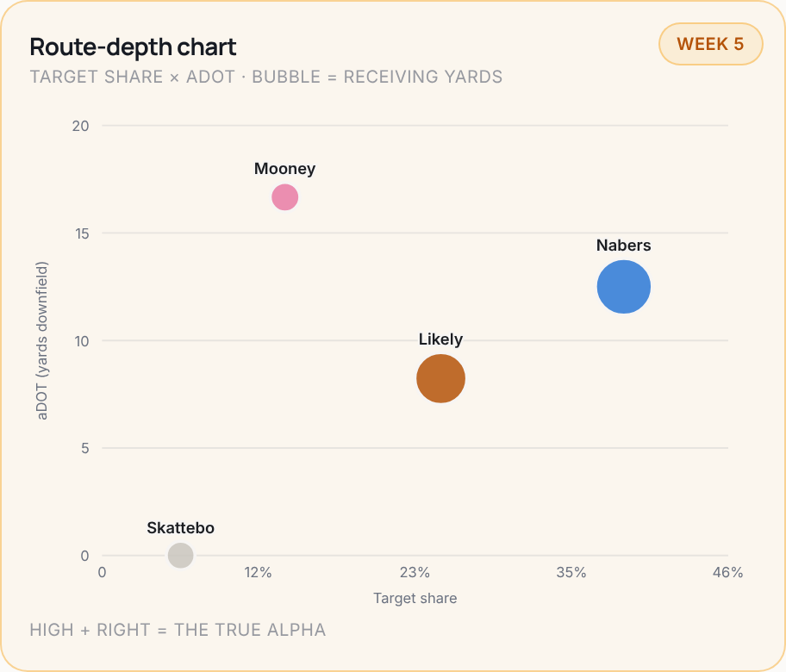Screen dimensions: 786x672
Task: Click the Likely data label
Action: [x=440, y=339]
